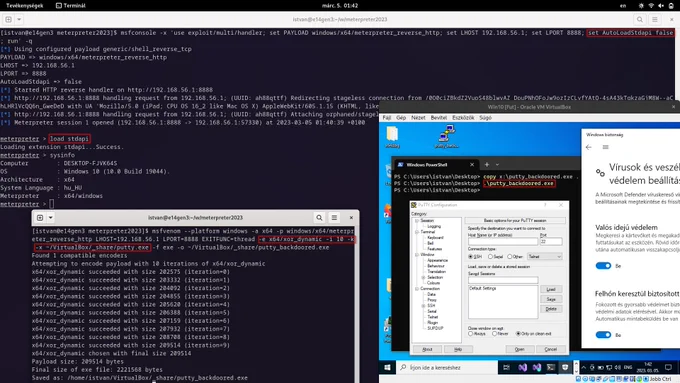Select folder icon on Windows desktop
This screenshot has height=383, width=680.
(392, 137)
